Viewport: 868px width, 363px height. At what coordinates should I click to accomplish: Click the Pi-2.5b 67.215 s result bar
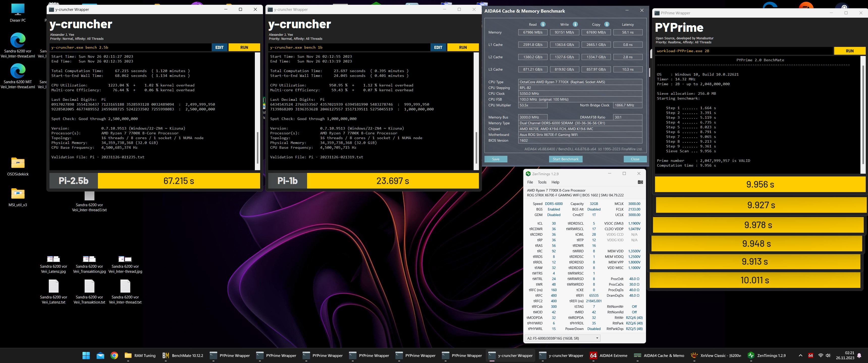155,181
